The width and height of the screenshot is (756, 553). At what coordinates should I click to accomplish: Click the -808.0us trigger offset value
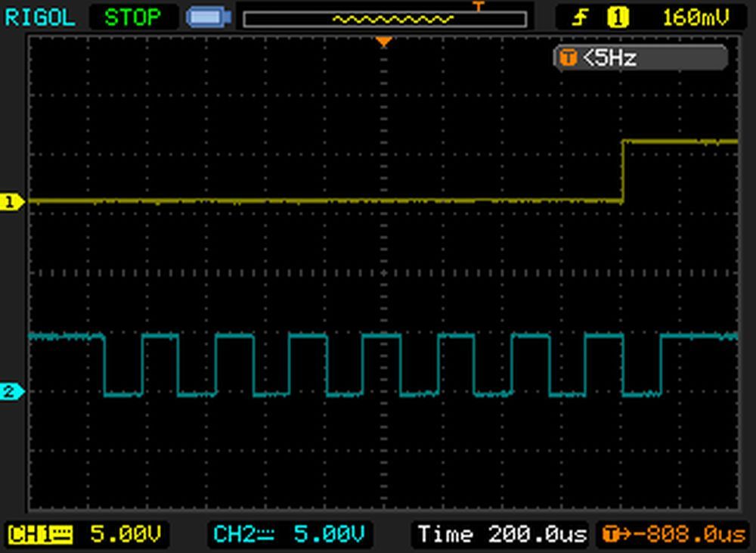pyautogui.click(x=689, y=535)
